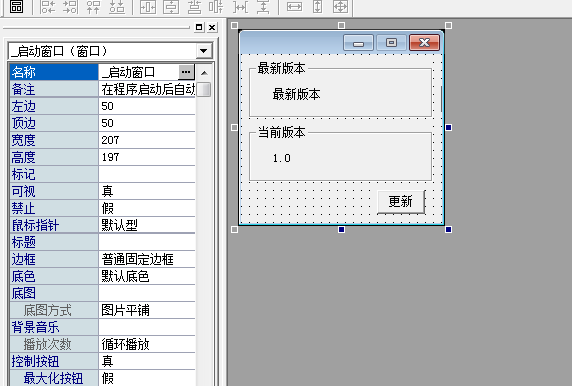Click the 备注 value text

point(147,89)
